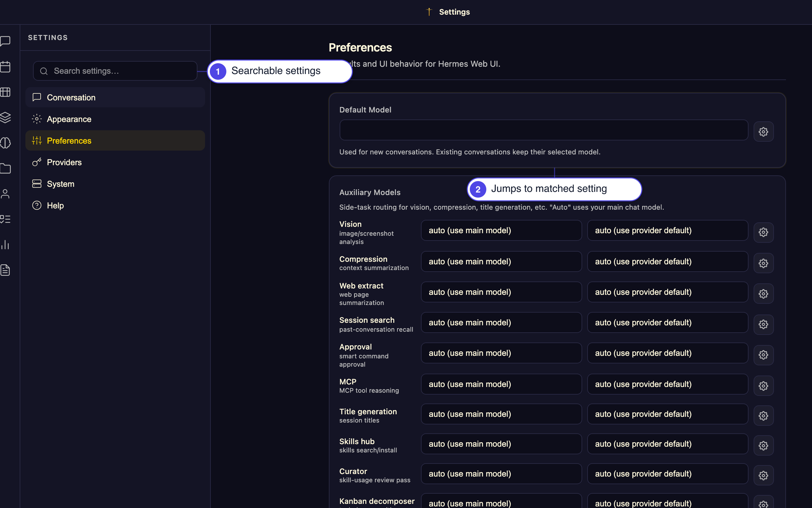Open the Title generation main model dropdown
The image size is (812, 508).
pyautogui.click(x=501, y=414)
